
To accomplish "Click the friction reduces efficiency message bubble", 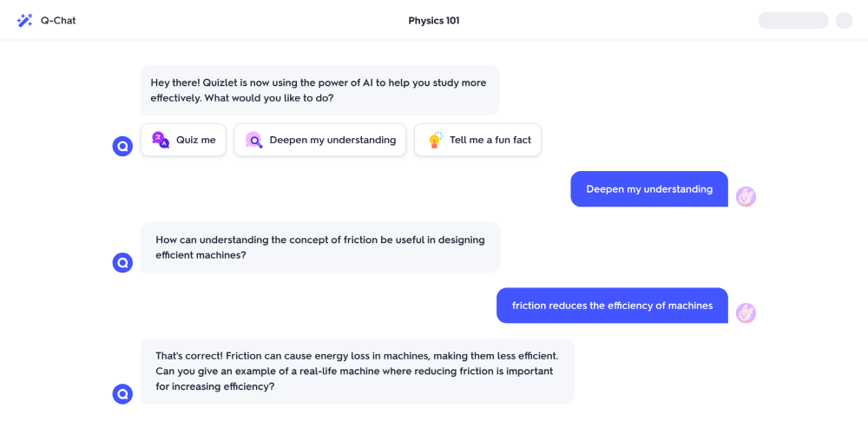I will [x=612, y=305].
